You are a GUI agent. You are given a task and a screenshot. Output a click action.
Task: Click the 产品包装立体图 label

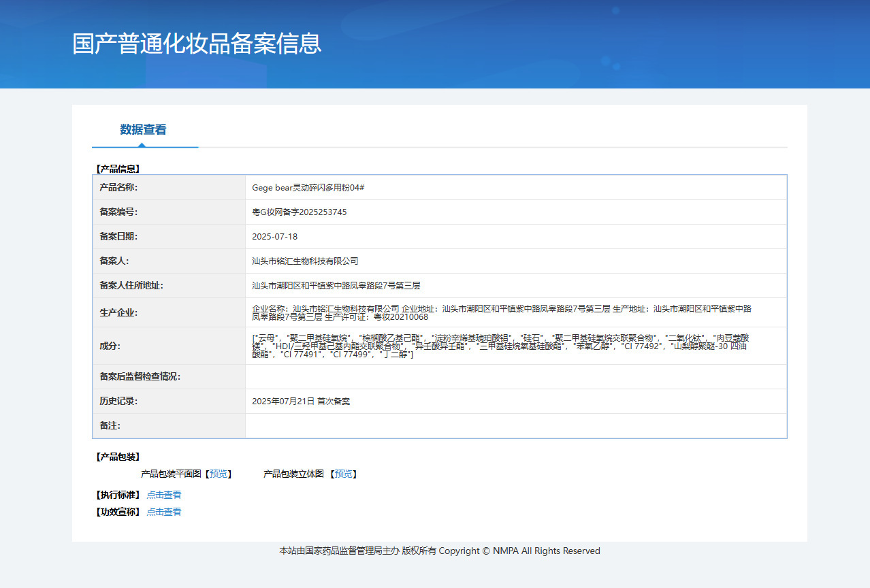pos(293,474)
